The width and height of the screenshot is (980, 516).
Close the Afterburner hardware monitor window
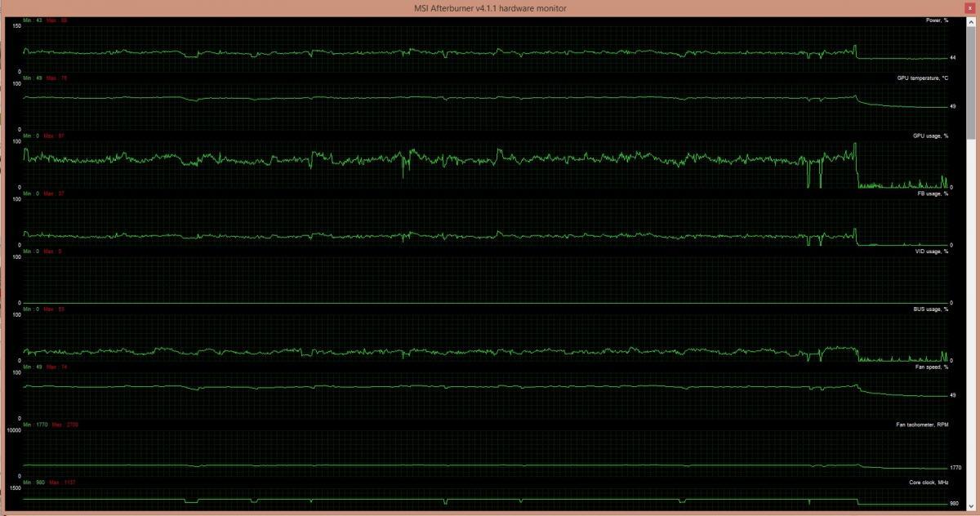coord(970,7)
